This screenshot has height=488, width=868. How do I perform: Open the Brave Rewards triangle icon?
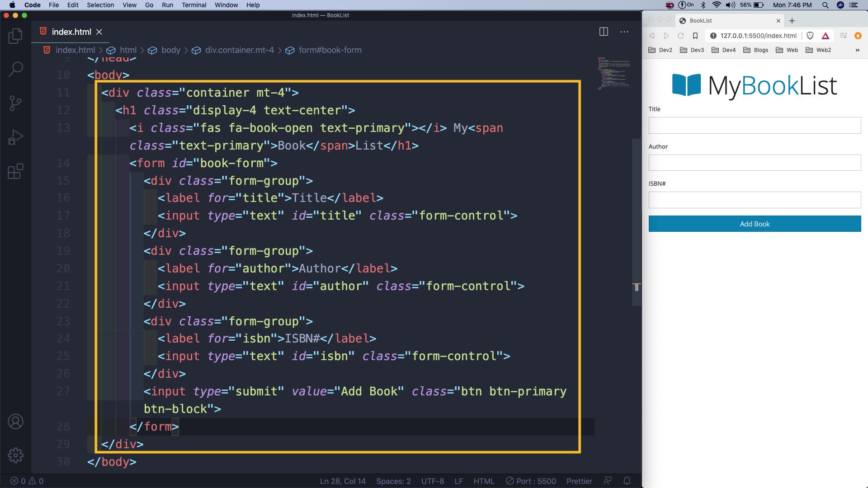[x=826, y=36]
